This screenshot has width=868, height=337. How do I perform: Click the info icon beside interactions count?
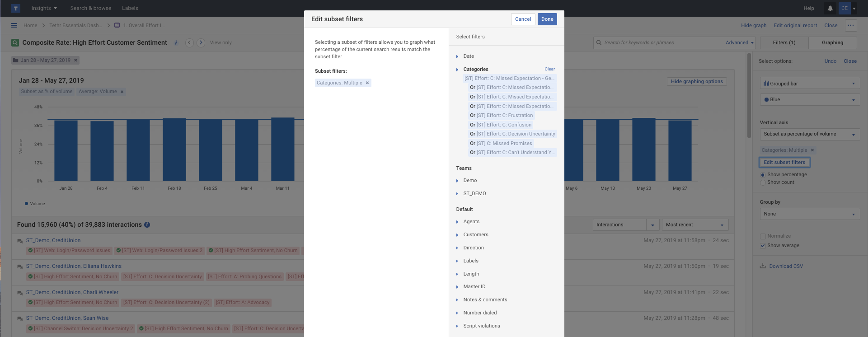coord(147,225)
